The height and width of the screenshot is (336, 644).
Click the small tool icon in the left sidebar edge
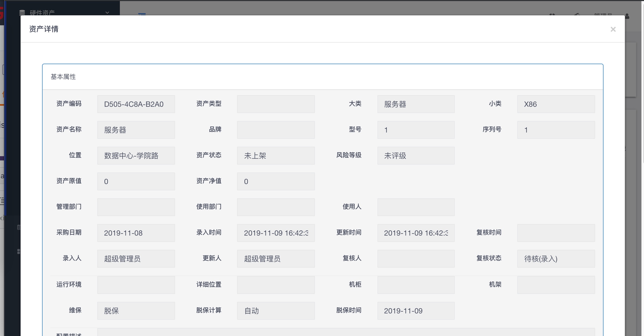[19, 227]
